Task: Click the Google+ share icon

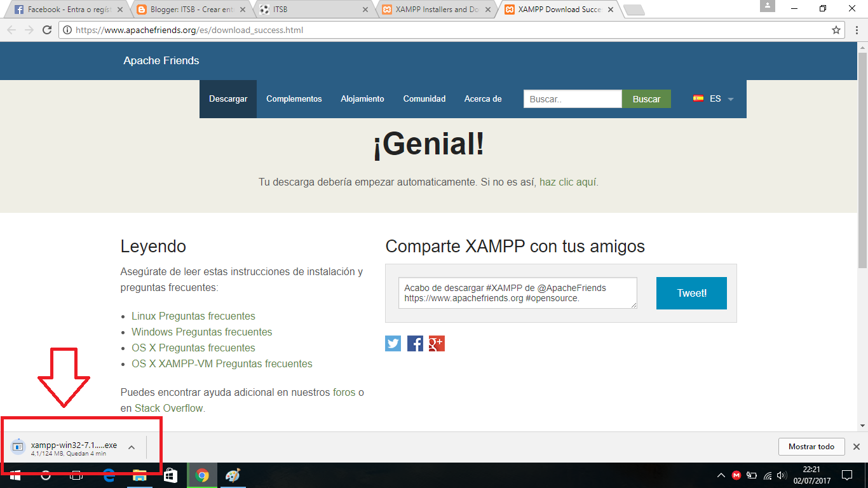Action: (x=437, y=343)
